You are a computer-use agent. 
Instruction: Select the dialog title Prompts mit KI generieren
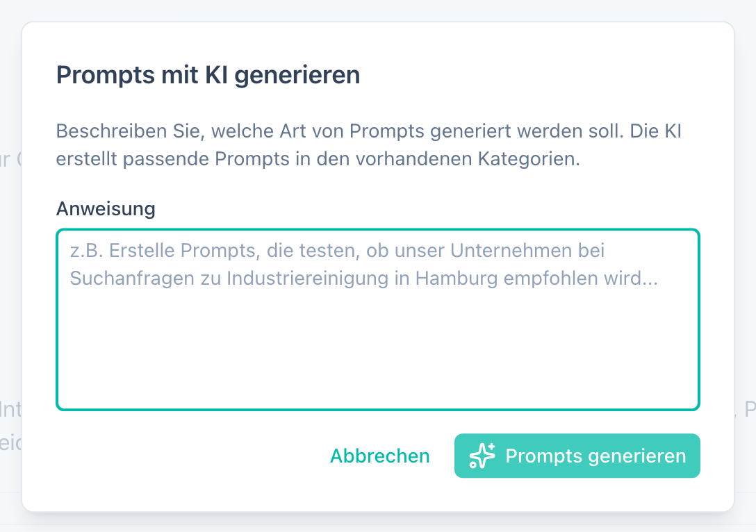pos(208,74)
